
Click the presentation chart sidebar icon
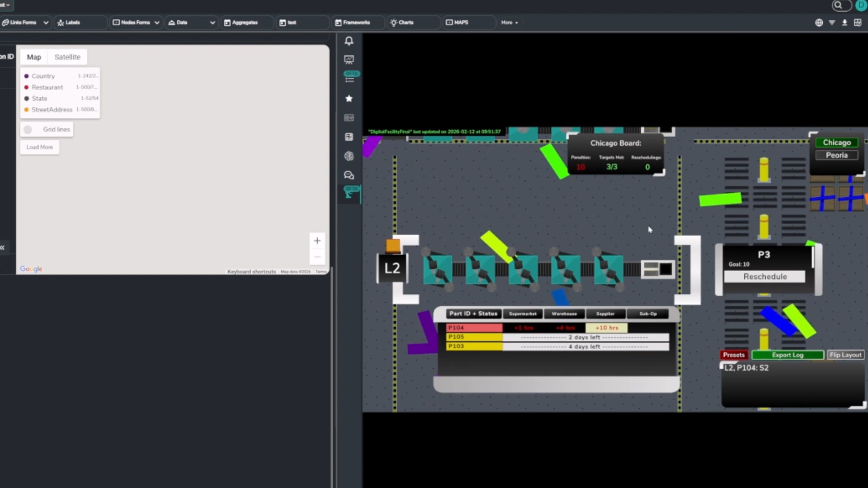(349, 59)
